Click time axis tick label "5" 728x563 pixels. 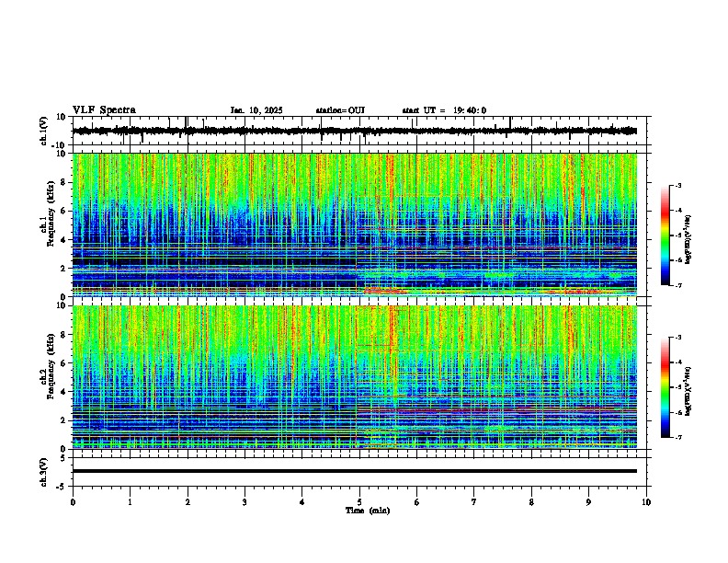[x=359, y=502]
